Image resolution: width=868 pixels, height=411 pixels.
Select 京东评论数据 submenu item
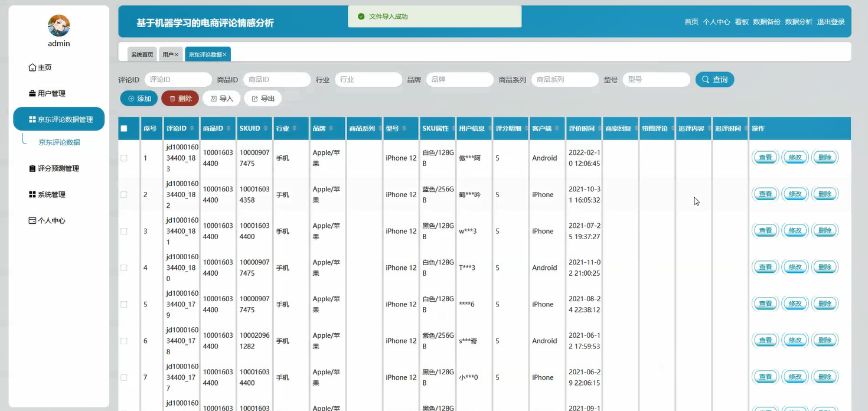pos(59,142)
